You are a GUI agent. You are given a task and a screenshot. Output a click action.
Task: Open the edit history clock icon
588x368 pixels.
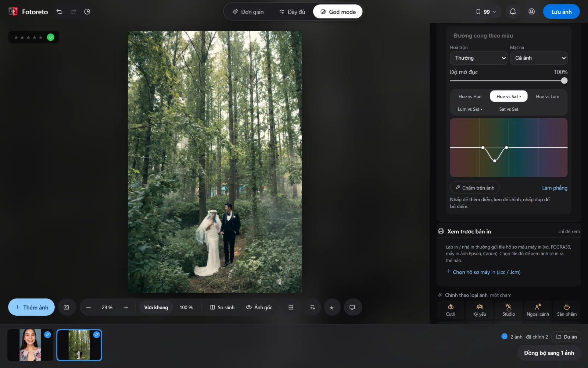pos(87,12)
